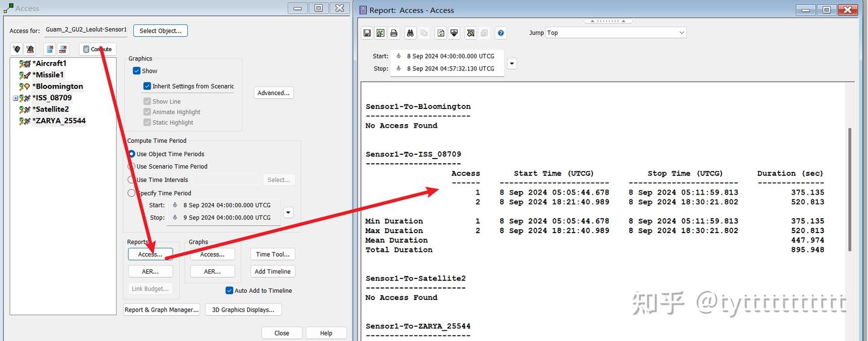868x341 pixels.
Task: Toggle the Graphics Show checkbox
Action: click(137, 71)
